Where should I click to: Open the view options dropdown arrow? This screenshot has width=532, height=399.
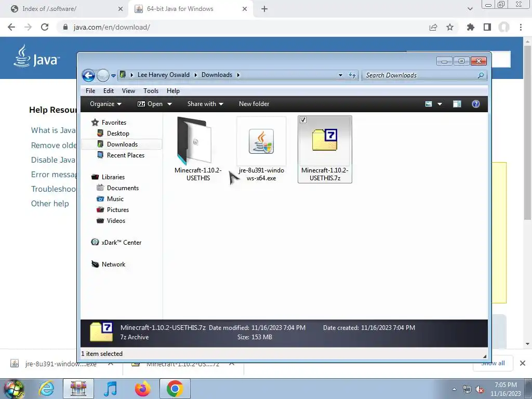(440, 104)
